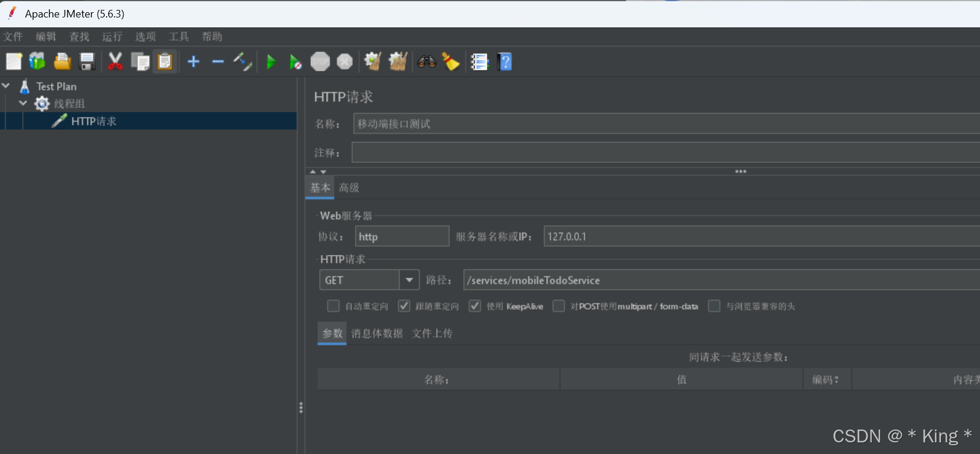Switch to the 文件上传 tab

click(x=432, y=333)
